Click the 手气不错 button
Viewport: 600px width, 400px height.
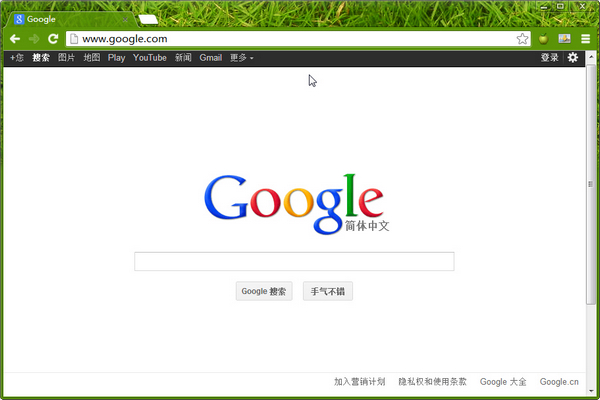(x=328, y=291)
